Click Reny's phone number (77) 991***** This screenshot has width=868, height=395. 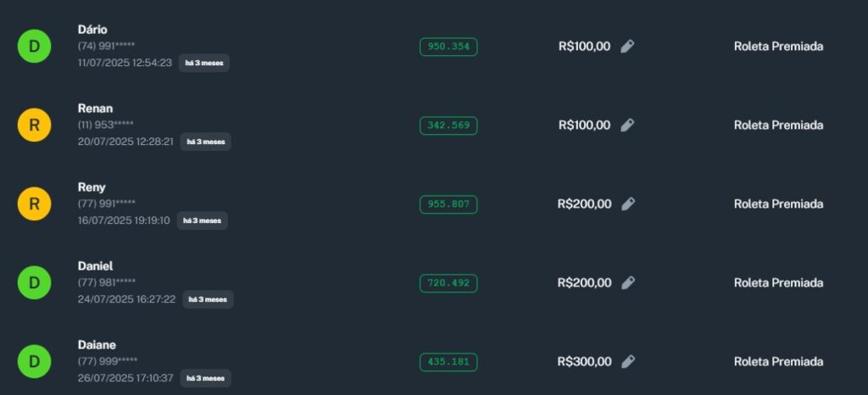coord(106,203)
